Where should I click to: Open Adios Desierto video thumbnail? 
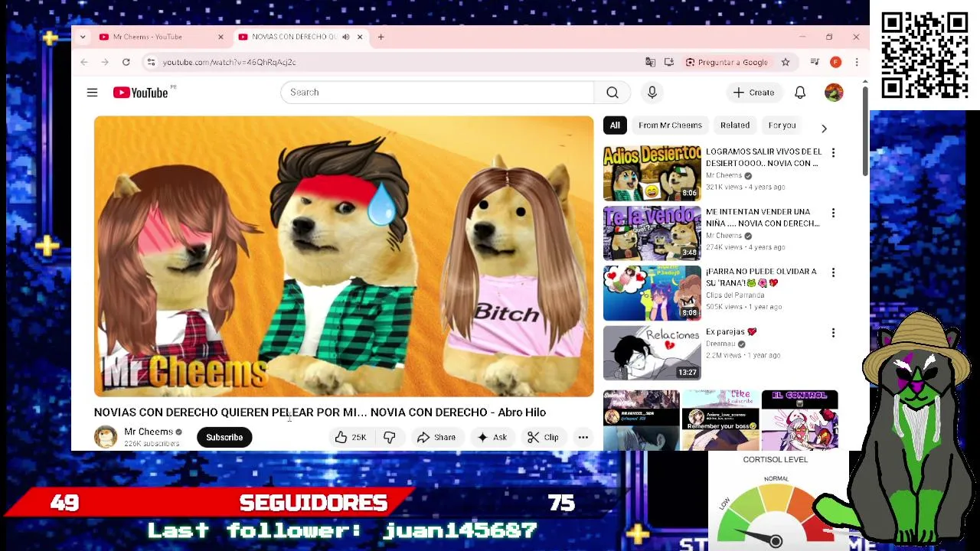(652, 174)
